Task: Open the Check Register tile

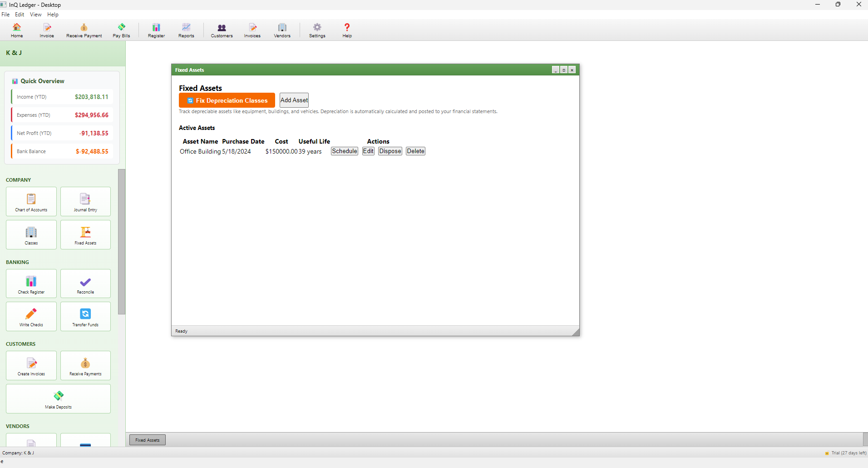Action: coord(31,284)
